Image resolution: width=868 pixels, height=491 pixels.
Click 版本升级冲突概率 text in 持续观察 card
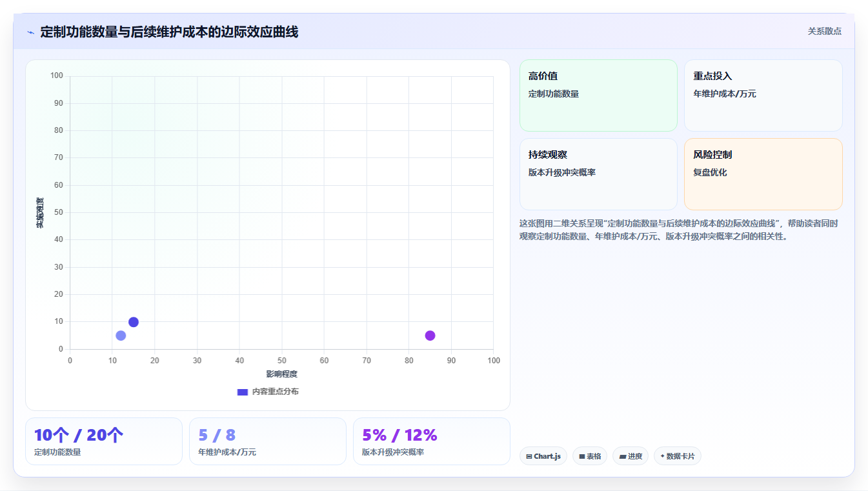coord(562,173)
